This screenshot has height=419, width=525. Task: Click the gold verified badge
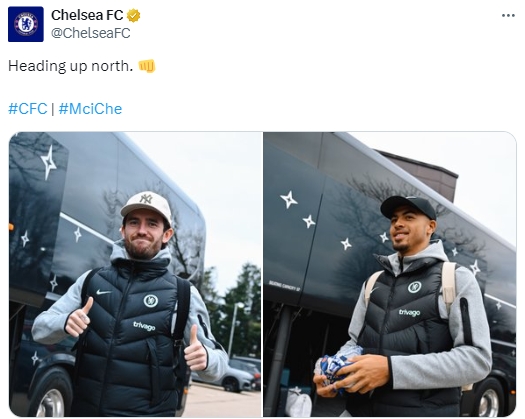click(x=134, y=15)
